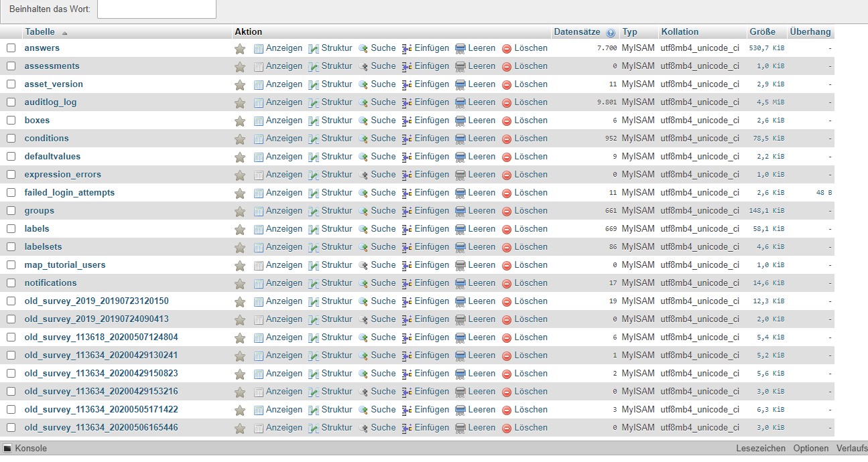The image size is (868, 462).
Task: Click favorite star icon for answers table
Action: (x=239, y=48)
